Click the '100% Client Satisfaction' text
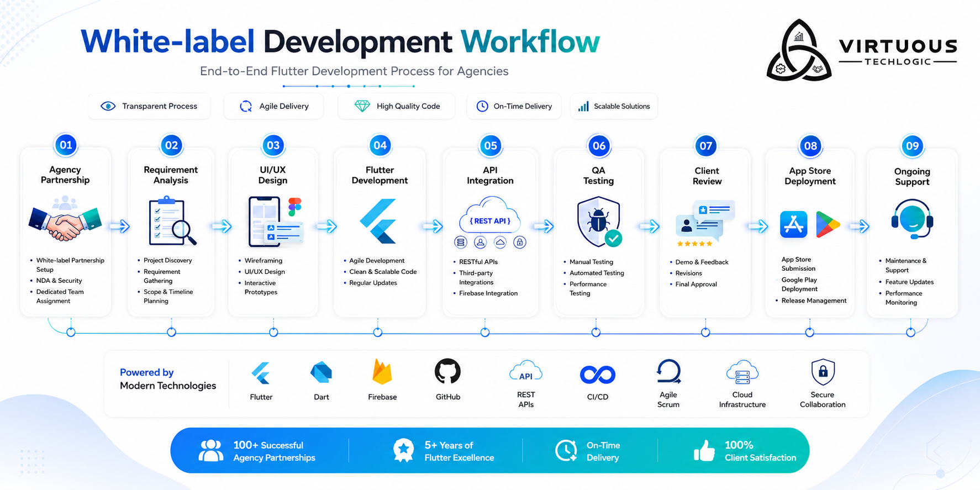This screenshot has height=490, width=980. coord(760,451)
